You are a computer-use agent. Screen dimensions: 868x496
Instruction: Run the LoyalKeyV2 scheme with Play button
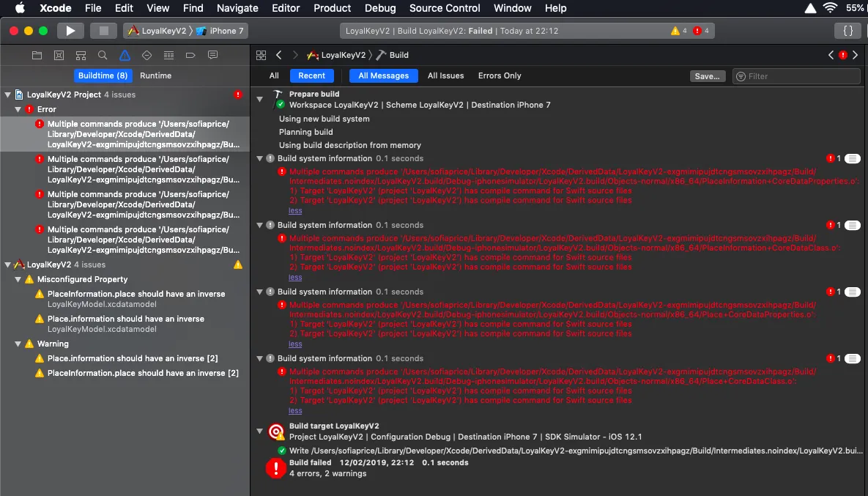click(x=70, y=31)
